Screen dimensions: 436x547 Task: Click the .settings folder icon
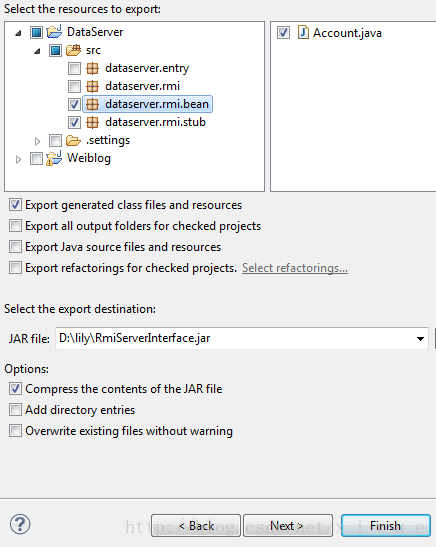pos(73,140)
